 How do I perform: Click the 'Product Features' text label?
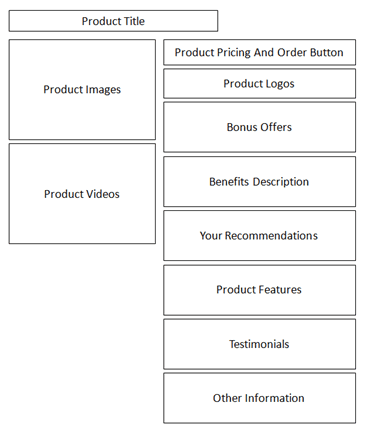259,290
